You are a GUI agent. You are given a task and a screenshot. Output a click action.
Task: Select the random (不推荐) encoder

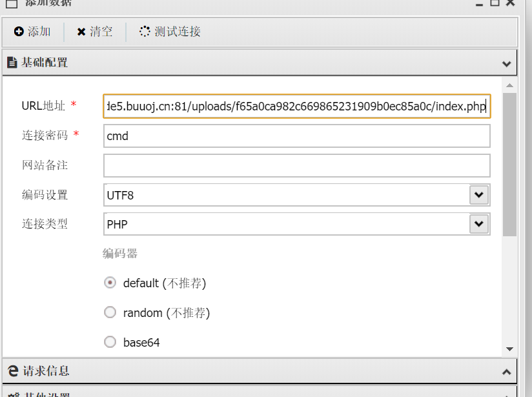click(110, 312)
